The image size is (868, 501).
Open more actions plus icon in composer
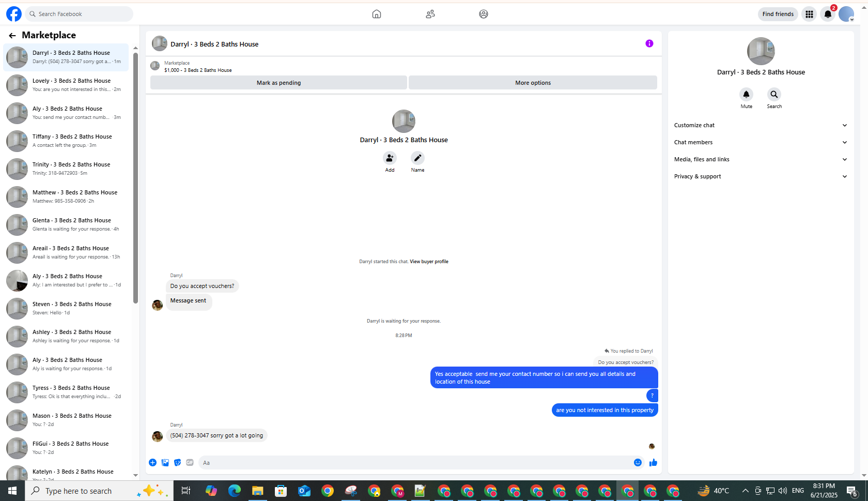coord(152,463)
